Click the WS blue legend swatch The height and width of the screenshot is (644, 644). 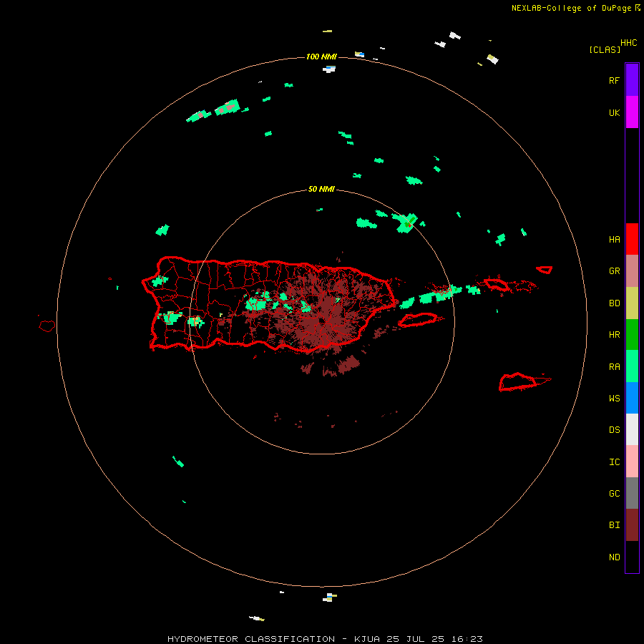pos(632,398)
